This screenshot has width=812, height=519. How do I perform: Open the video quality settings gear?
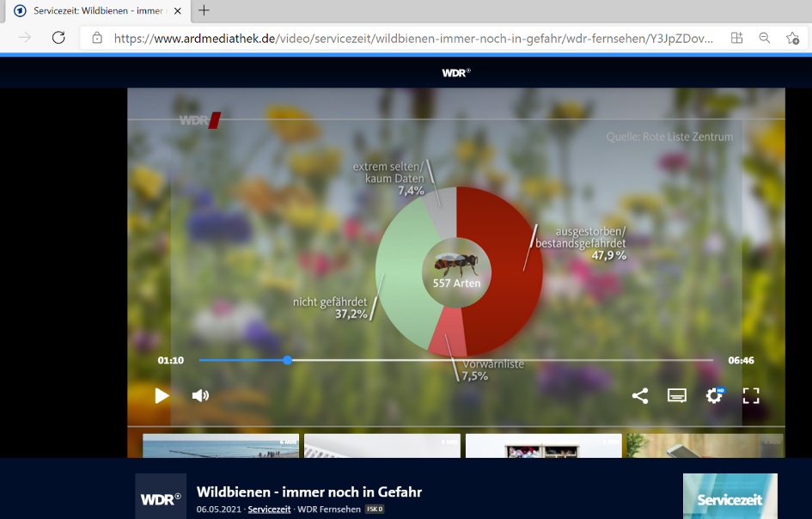[x=714, y=396]
